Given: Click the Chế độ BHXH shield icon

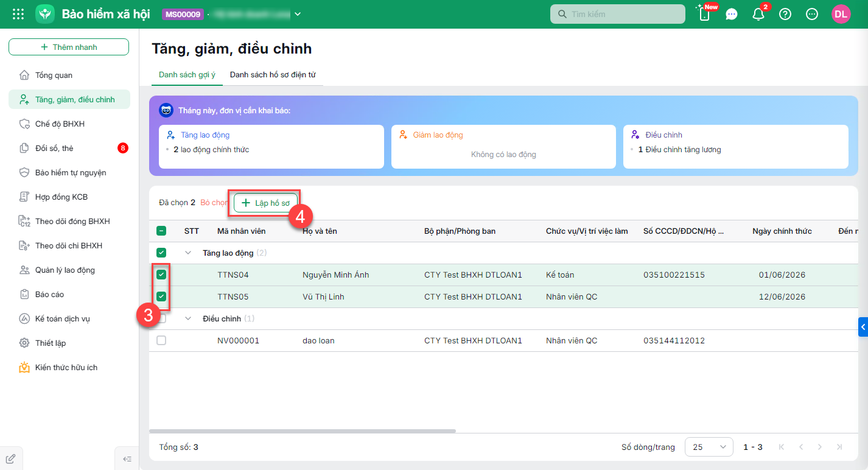Looking at the screenshot, I should [x=24, y=124].
